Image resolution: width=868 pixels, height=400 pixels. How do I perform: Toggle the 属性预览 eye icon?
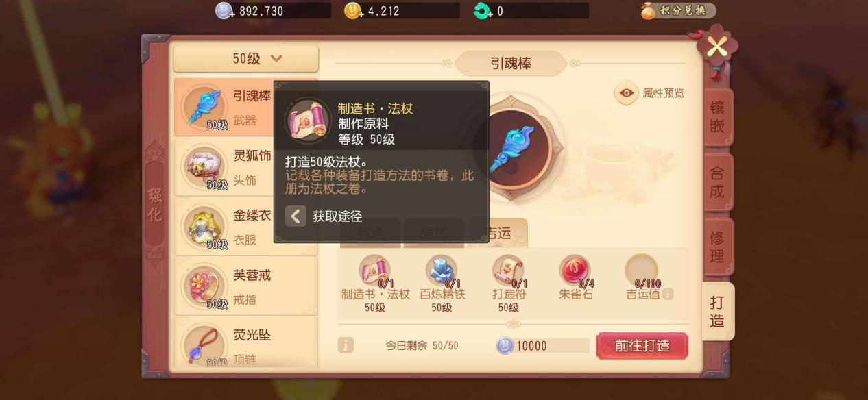[627, 93]
